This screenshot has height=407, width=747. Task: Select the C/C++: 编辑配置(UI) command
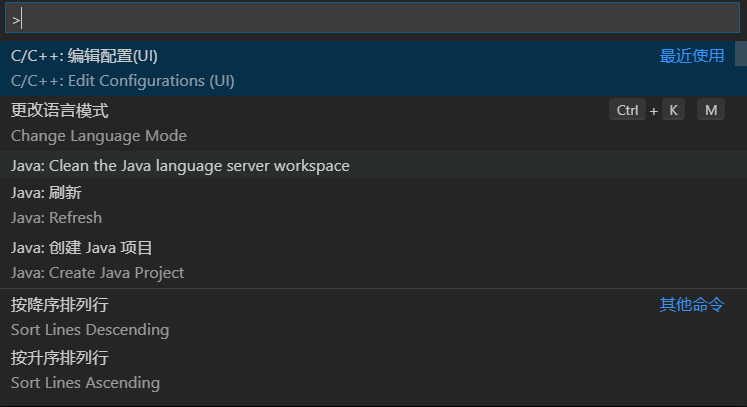[84, 56]
